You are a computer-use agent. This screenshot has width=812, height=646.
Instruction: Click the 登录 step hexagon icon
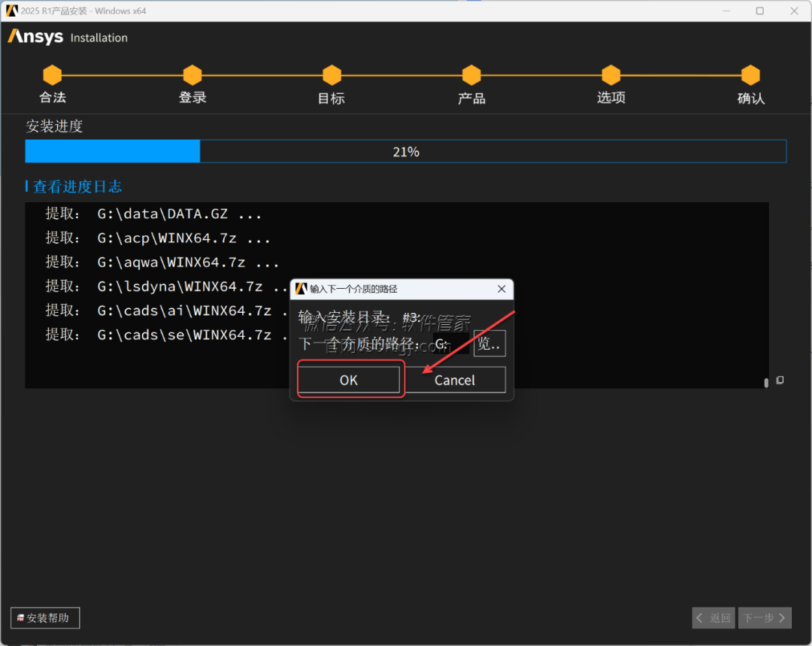[x=192, y=75]
